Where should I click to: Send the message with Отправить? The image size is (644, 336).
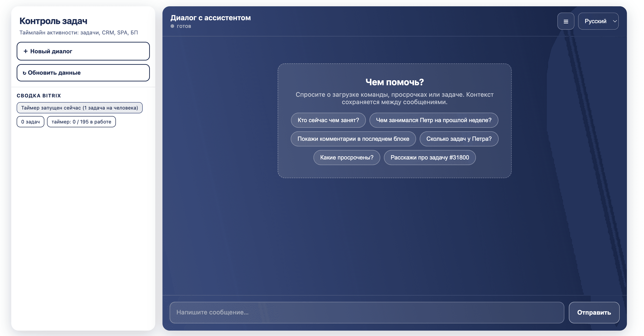point(594,313)
